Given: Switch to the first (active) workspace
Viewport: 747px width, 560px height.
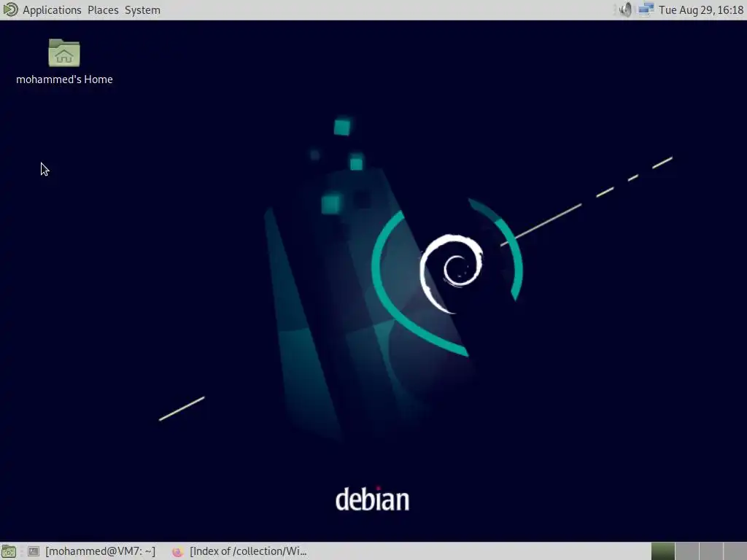Looking at the screenshot, I should click(x=662, y=551).
